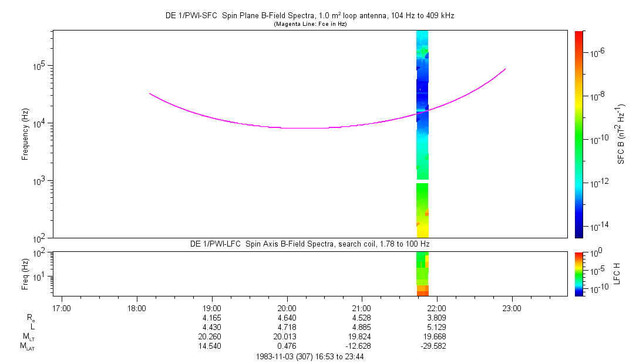This screenshot has width=636, height=364.
Task: Click the lowest point of magenta Fce curve
Action: point(305,128)
